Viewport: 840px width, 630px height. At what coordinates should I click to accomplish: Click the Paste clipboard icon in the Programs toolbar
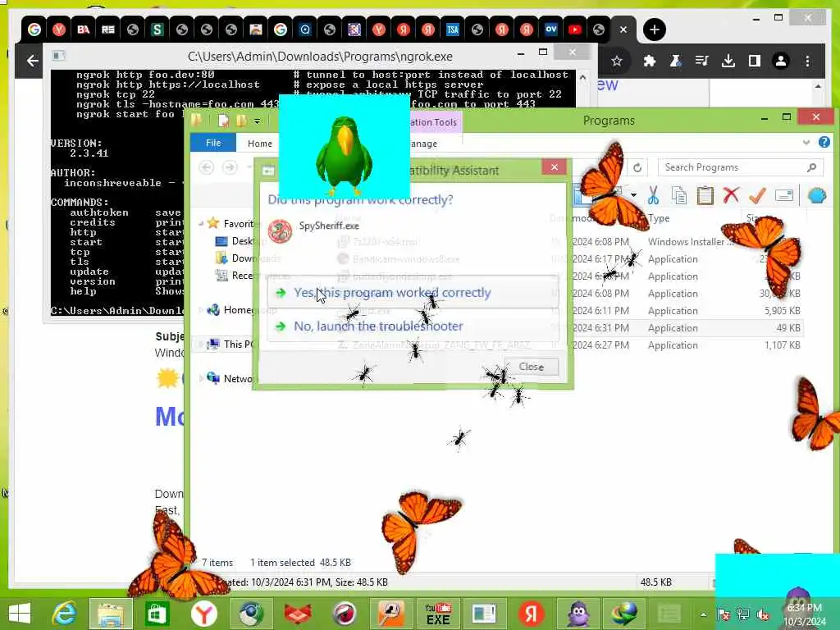coord(705,195)
